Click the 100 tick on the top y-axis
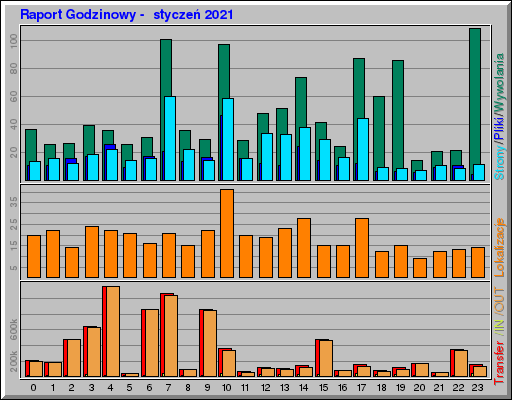 point(14,41)
